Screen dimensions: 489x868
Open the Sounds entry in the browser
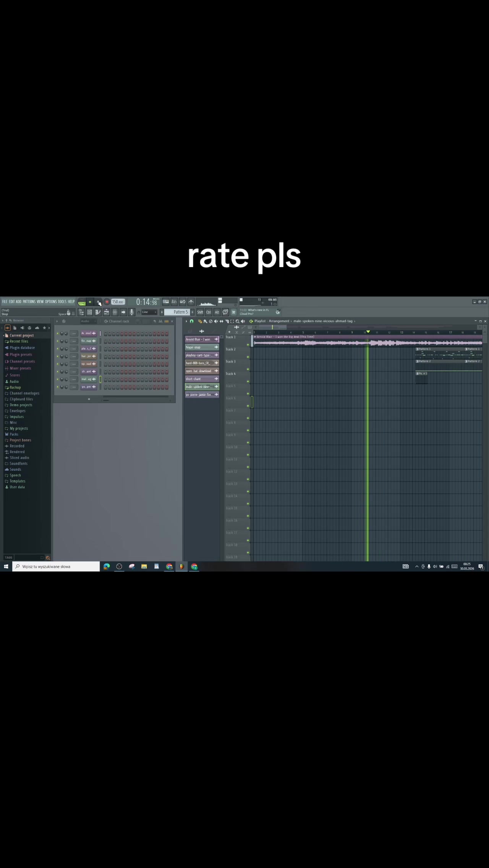click(x=15, y=470)
